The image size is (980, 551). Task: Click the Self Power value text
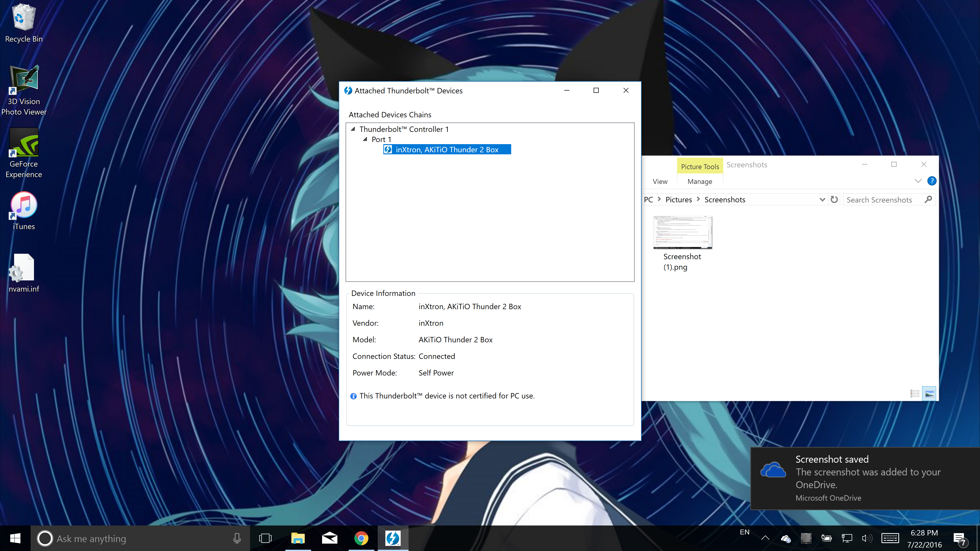[436, 373]
